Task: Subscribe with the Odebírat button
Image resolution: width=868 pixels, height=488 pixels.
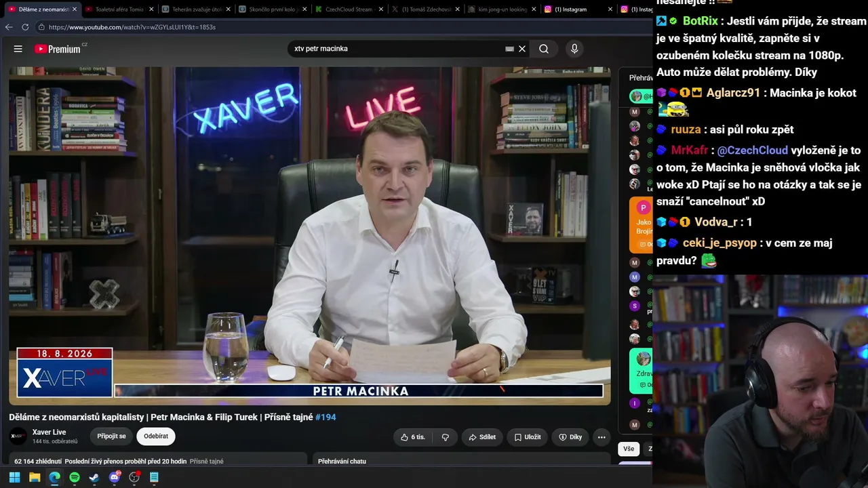Action: click(156, 436)
